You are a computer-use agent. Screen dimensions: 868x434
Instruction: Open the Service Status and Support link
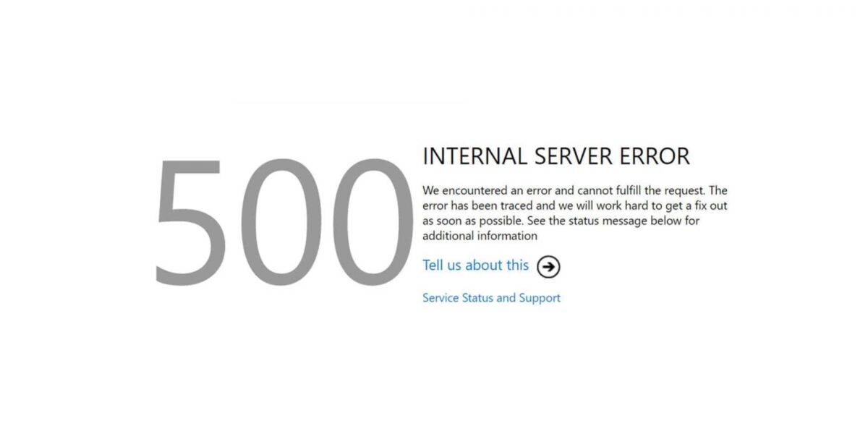491,297
